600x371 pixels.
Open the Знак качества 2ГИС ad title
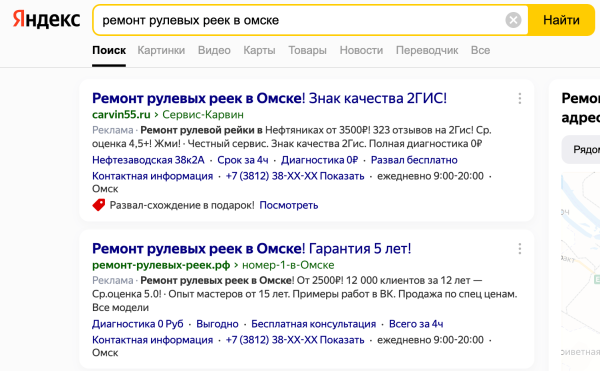(x=269, y=98)
